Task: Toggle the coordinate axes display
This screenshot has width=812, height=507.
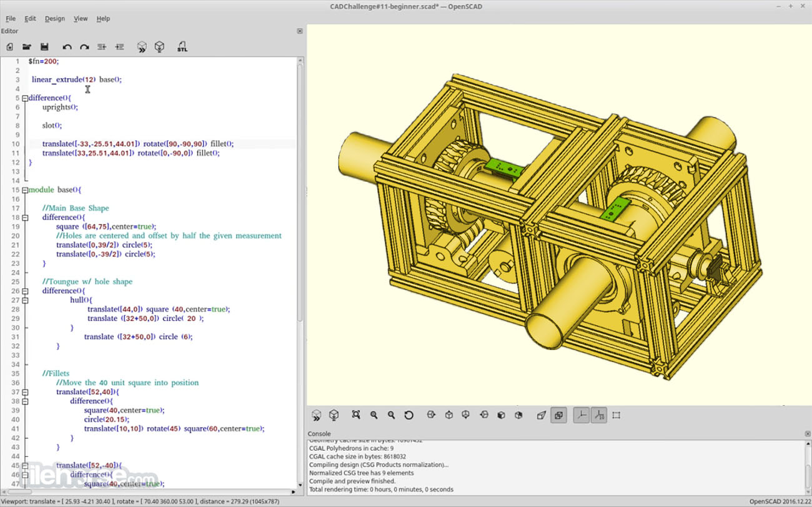Action: tap(581, 414)
